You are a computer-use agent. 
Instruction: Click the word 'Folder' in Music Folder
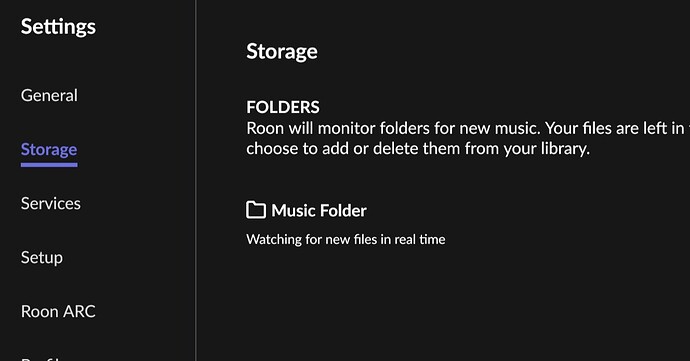(x=343, y=210)
